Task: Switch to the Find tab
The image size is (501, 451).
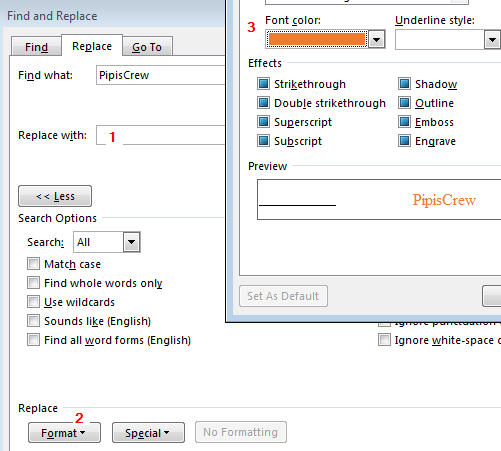Action: tap(36, 47)
